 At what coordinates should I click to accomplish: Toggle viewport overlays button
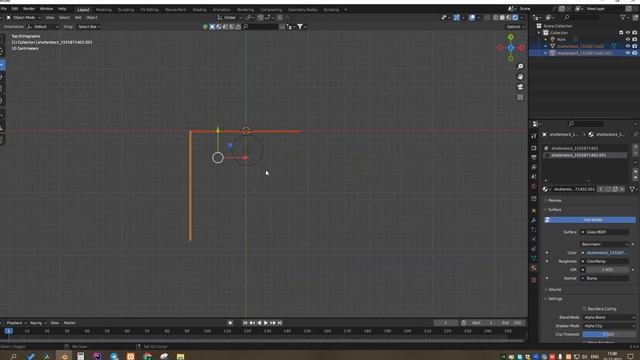pos(471,18)
